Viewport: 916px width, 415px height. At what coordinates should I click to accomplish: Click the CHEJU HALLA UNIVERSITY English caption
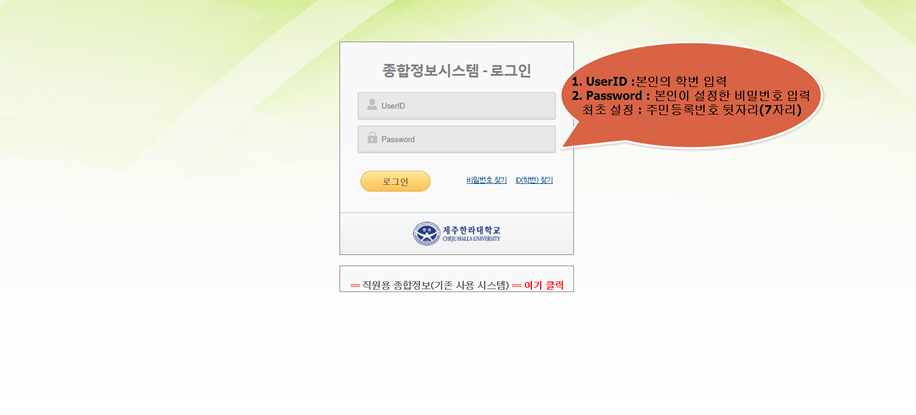[x=471, y=239]
